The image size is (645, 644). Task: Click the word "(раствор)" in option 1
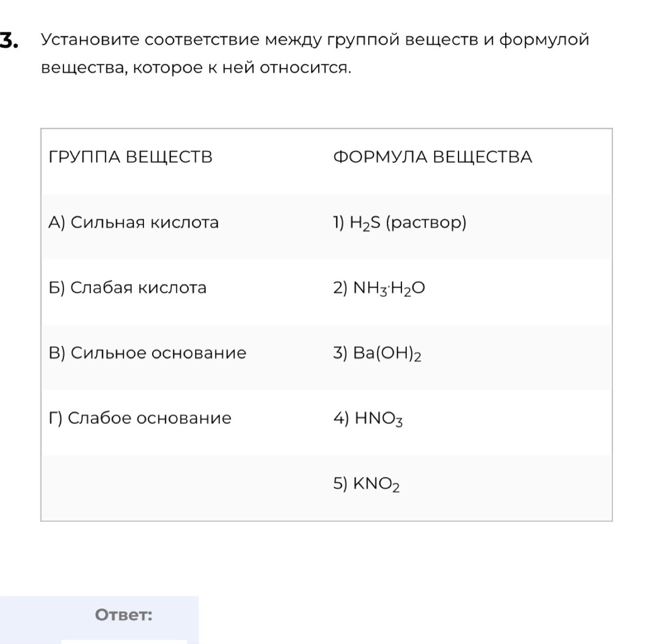pos(426,223)
